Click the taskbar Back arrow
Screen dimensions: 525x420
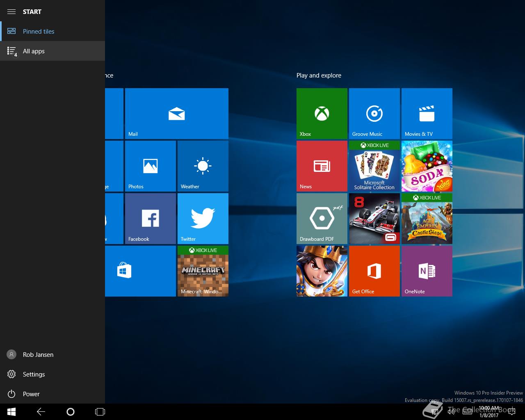click(41, 412)
